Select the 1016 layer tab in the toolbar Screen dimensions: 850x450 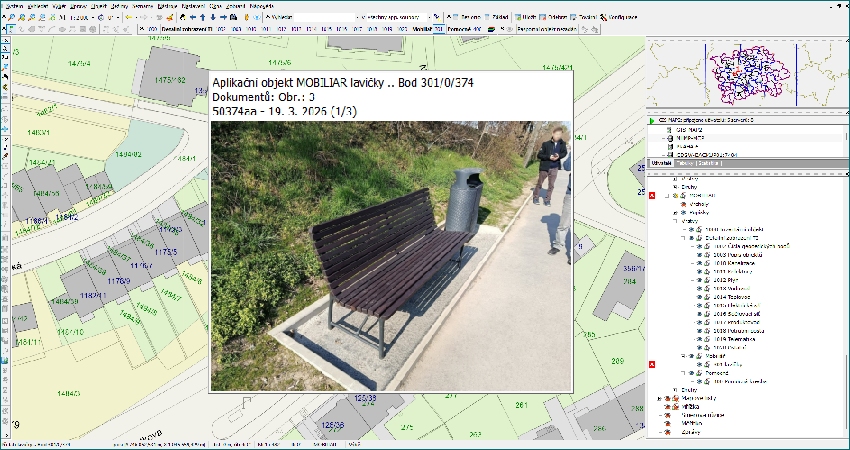[341, 29]
